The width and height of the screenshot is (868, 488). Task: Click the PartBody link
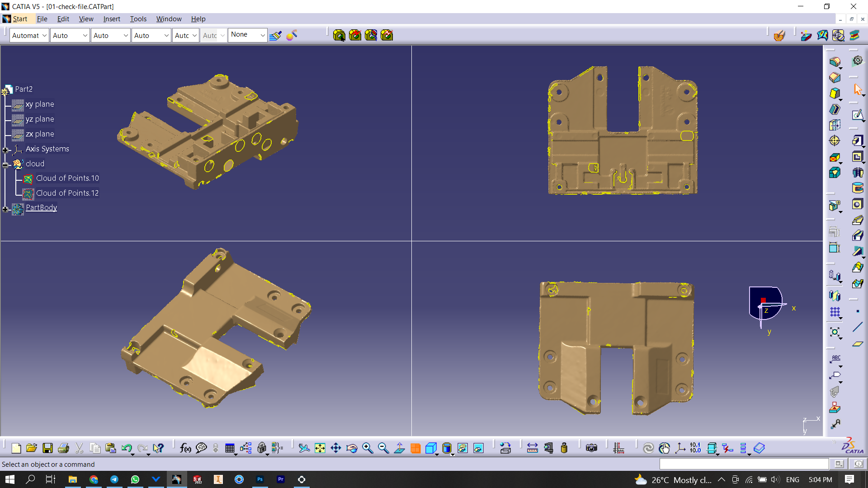(x=41, y=207)
